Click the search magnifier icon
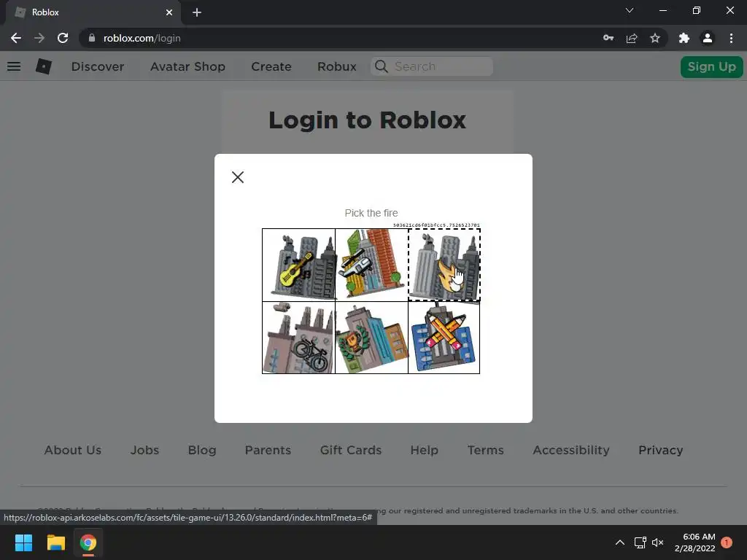747x560 pixels. [x=381, y=66]
